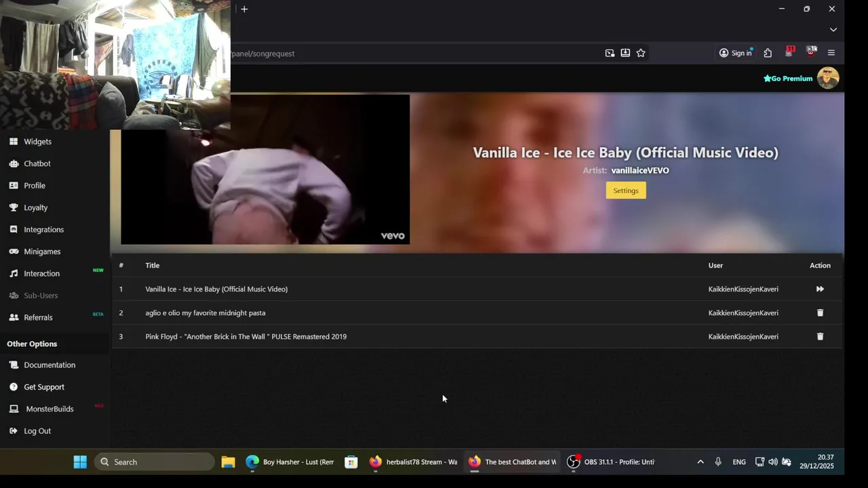Click the extension icon with >1k badge
This screenshot has width=868, height=488.
(x=811, y=52)
